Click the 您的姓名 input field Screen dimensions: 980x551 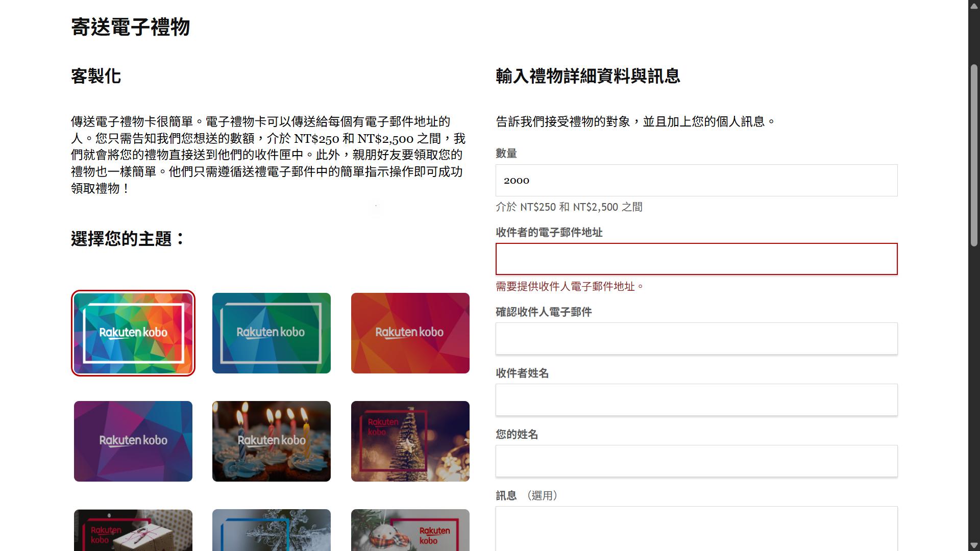tap(696, 461)
